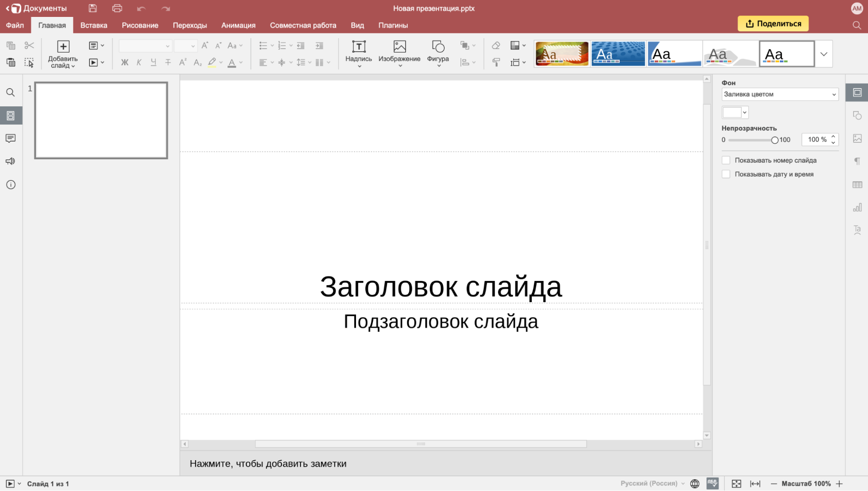Open the Анимация tab
Viewport: 868px width, 491px height.
click(238, 25)
